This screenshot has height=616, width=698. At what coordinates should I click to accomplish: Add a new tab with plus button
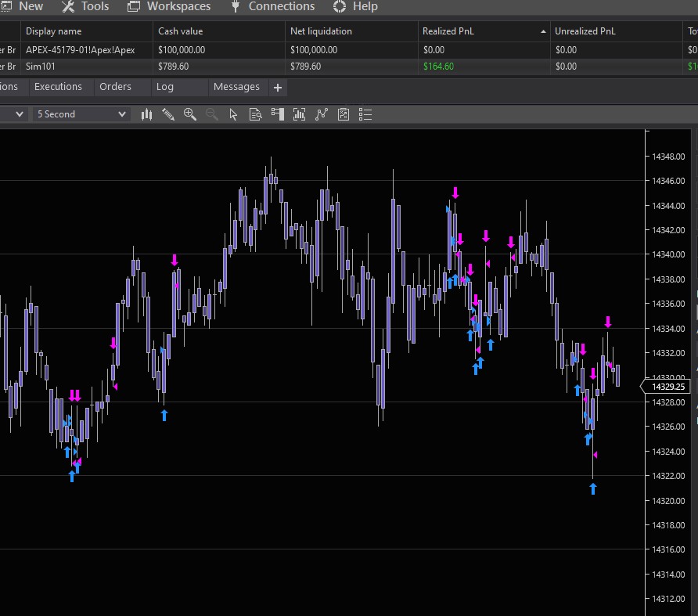point(278,88)
